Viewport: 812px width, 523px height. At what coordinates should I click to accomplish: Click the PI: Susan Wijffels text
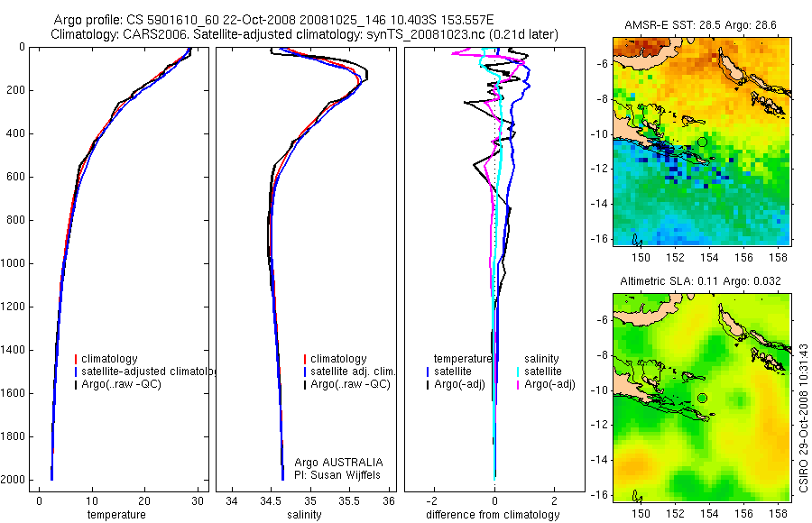tap(337, 475)
